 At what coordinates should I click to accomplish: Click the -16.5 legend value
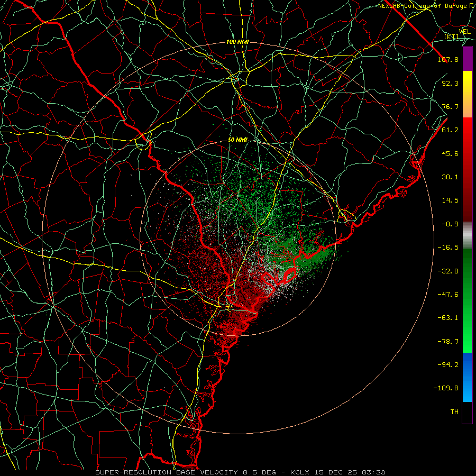[448, 247]
